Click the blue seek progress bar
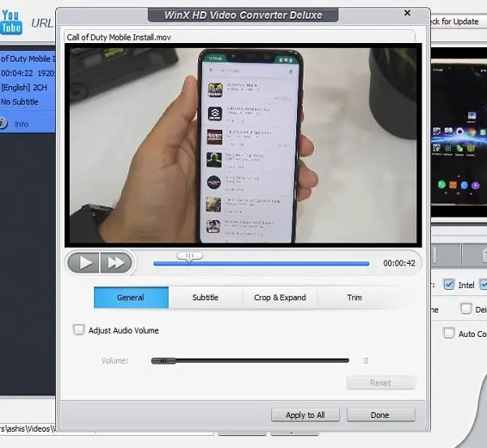This screenshot has height=448, width=487. [261, 264]
